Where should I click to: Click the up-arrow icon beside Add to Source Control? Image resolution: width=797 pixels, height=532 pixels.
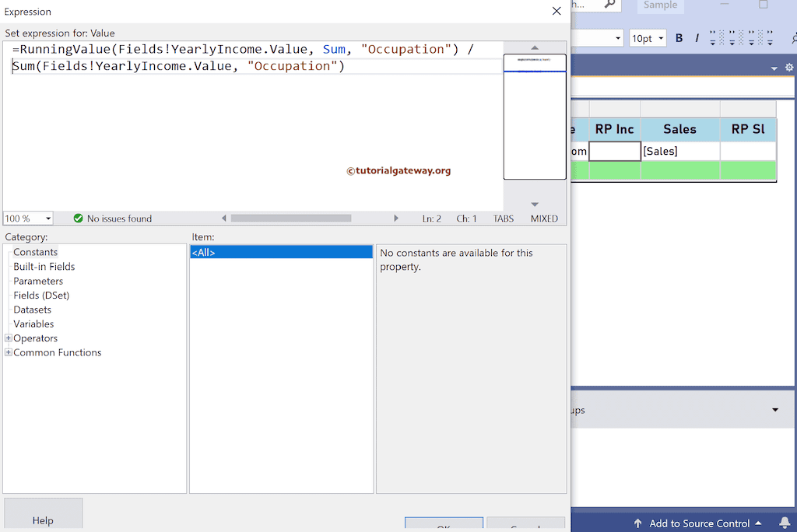coord(637,523)
